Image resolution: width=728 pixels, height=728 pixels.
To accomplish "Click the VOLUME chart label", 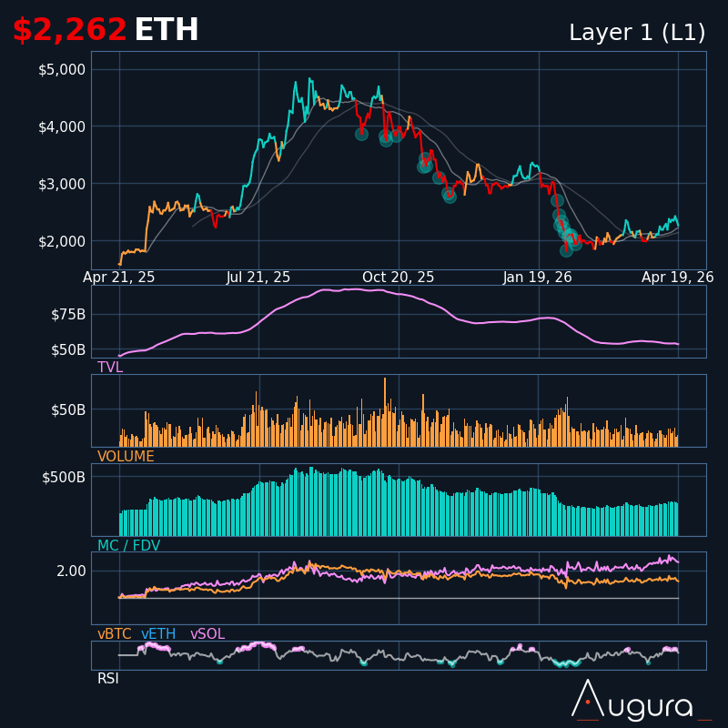I will pos(126,457).
